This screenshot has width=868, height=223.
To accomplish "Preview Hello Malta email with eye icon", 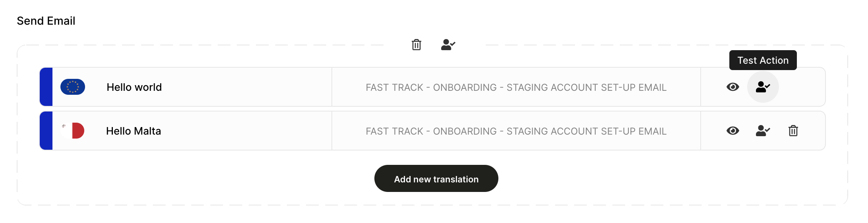I will pos(732,131).
